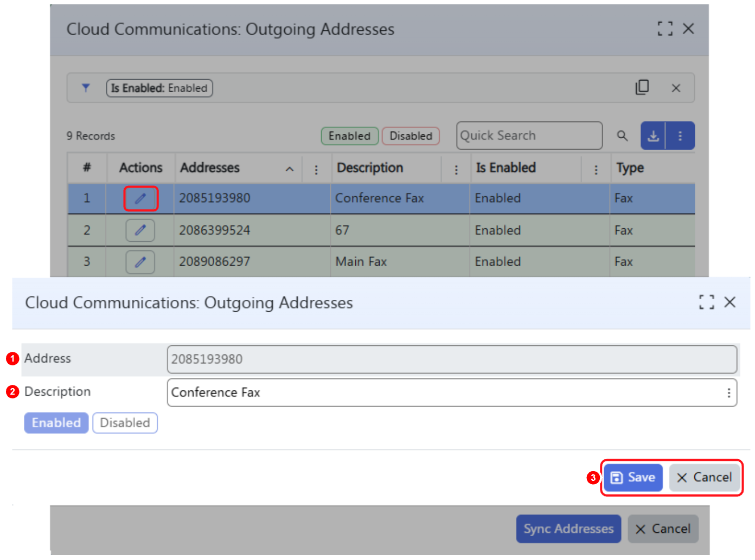The image size is (755, 560).
Task: Set the address status to Enabled
Action: tap(56, 423)
